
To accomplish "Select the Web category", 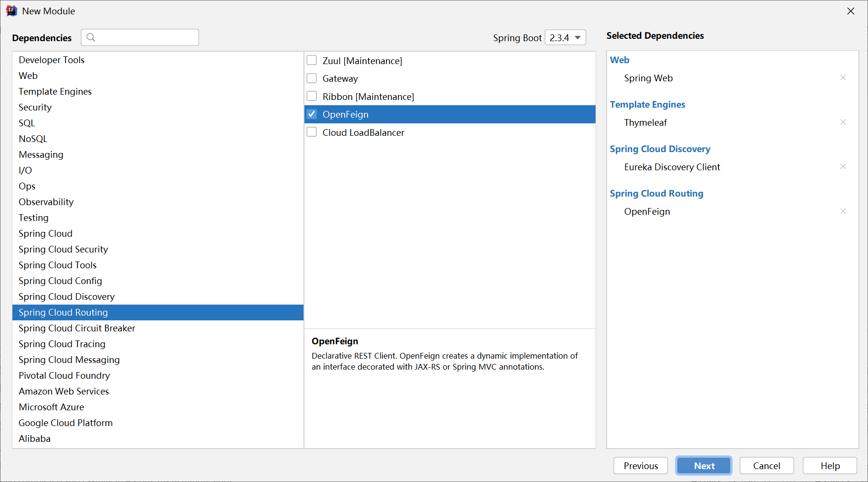I will point(158,76).
